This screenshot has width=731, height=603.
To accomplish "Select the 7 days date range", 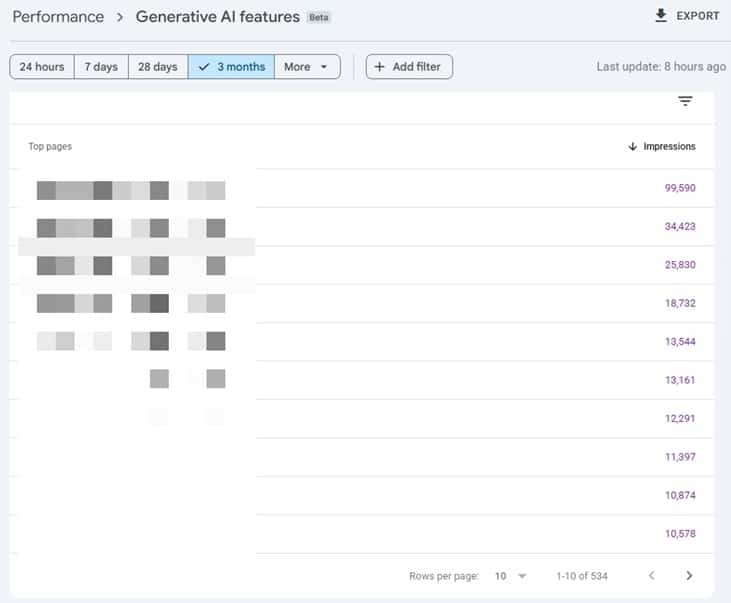I will pos(101,67).
